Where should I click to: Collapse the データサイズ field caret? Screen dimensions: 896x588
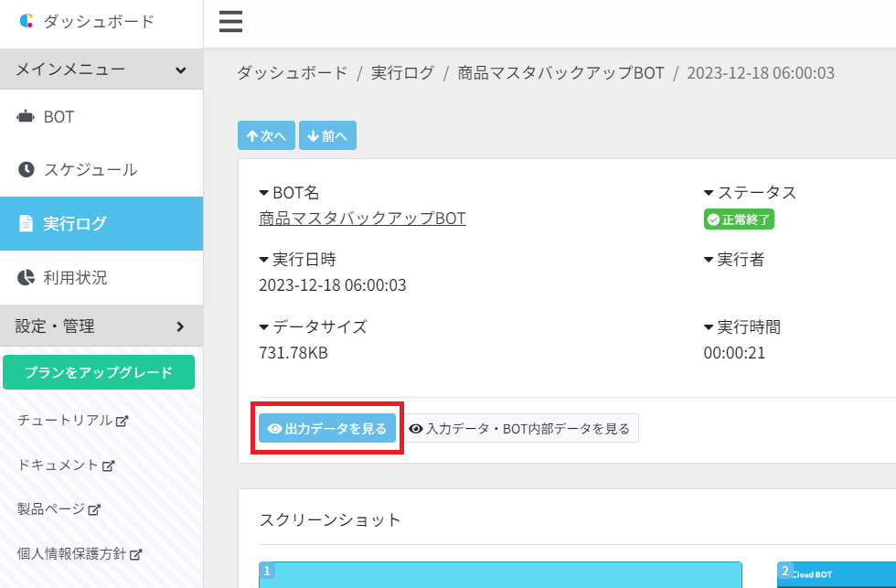264,327
